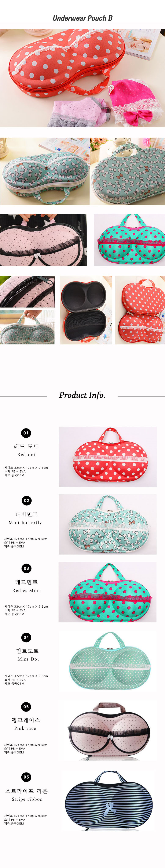Select the Red dot pouch product image
Image resolution: width=165 pixels, height=868 pixels.
(x=108, y=457)
